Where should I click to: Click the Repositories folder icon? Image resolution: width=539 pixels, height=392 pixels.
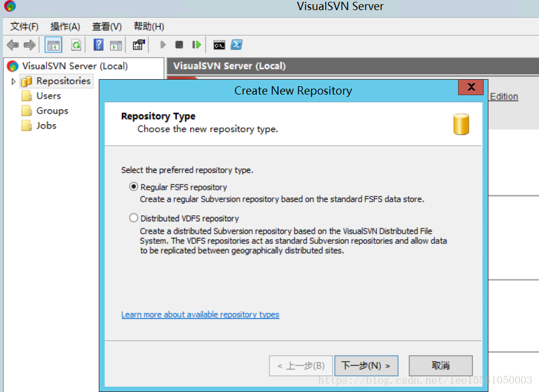tap(26, 81)
